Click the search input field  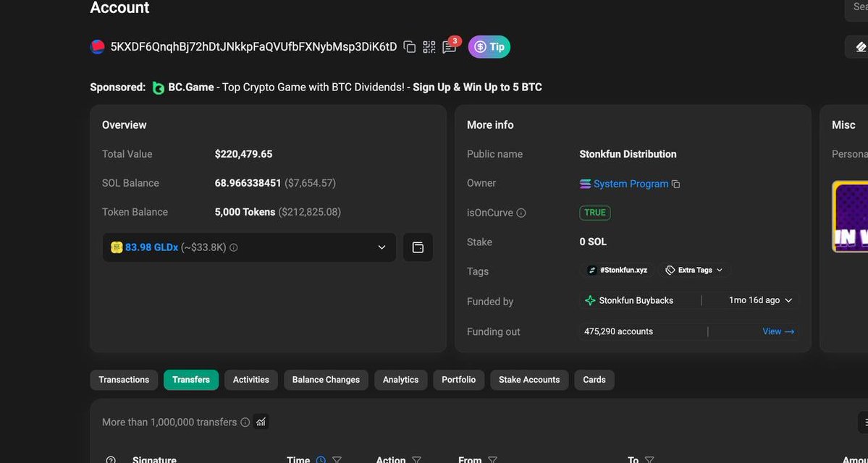click(x=856, y=8)
